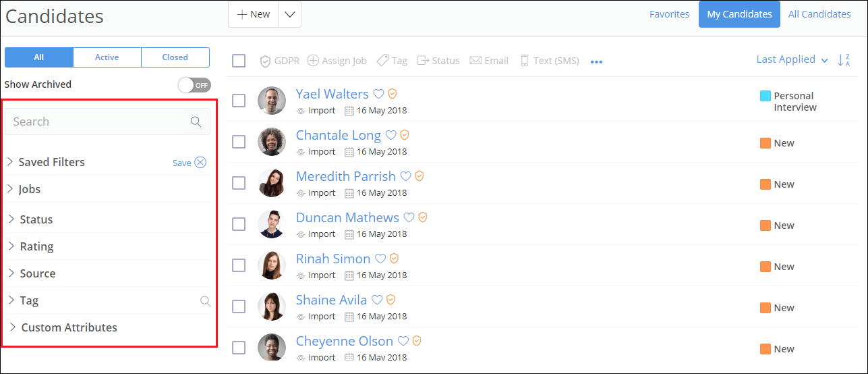Click the Text (SMS) phone icon

tap(524, 61)
